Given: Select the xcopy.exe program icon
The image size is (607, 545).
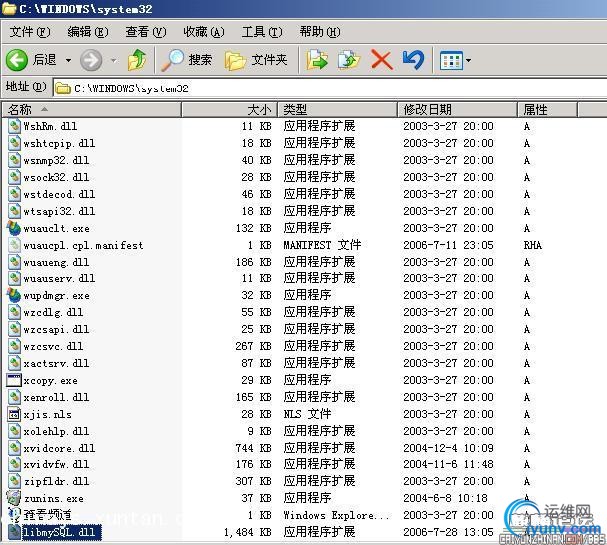Looking at the screenshot, I should (14, 380).
